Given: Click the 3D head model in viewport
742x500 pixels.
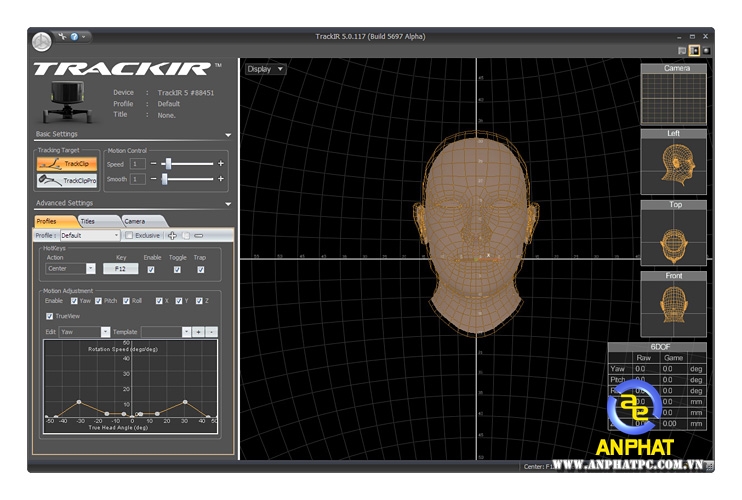Looking at the screenshot, I should click(476, 234).
